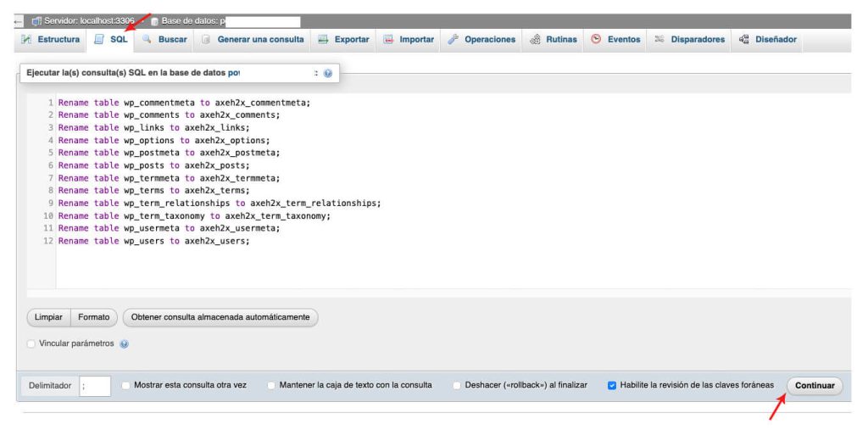This screenshot has width=868, height=430.
Task: Open the Disparadores tab
Action: [x=689, y=40]
